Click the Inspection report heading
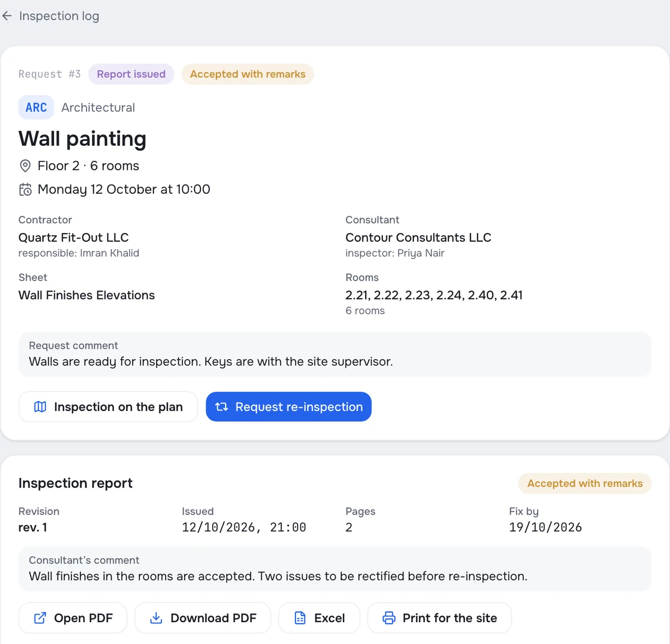The image size is (670, 644). [x=75, y=483]
